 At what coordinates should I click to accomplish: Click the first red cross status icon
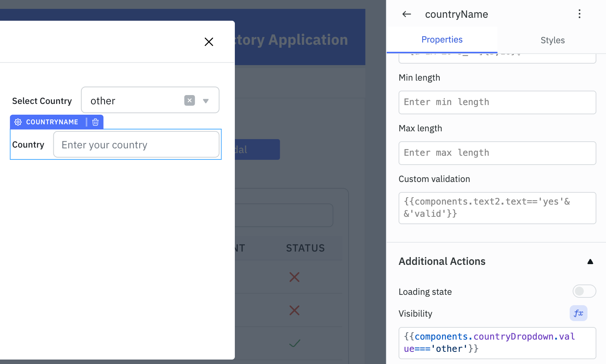(x=294, y=277)
